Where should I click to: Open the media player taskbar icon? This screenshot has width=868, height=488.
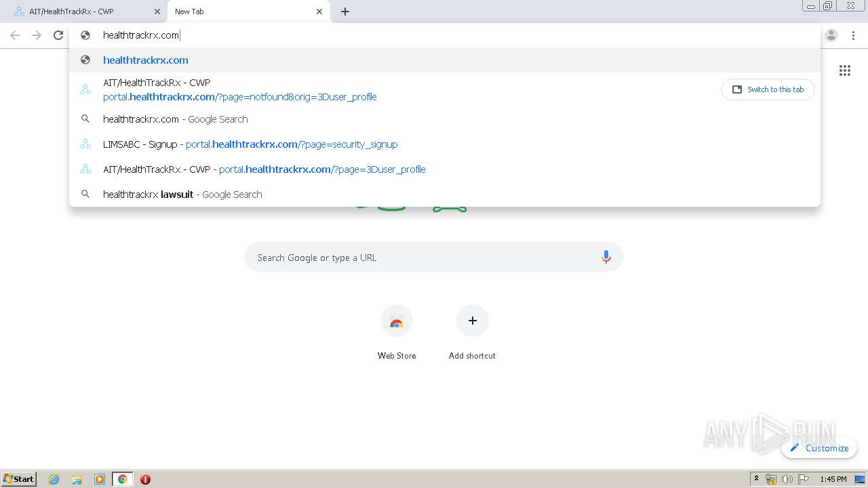[x=100, y=479]
